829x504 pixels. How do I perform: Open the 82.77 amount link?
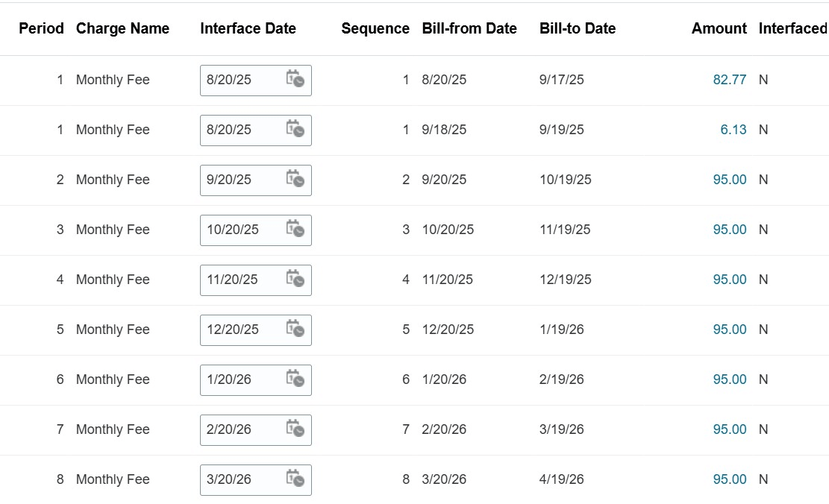(x=730, y=80)
